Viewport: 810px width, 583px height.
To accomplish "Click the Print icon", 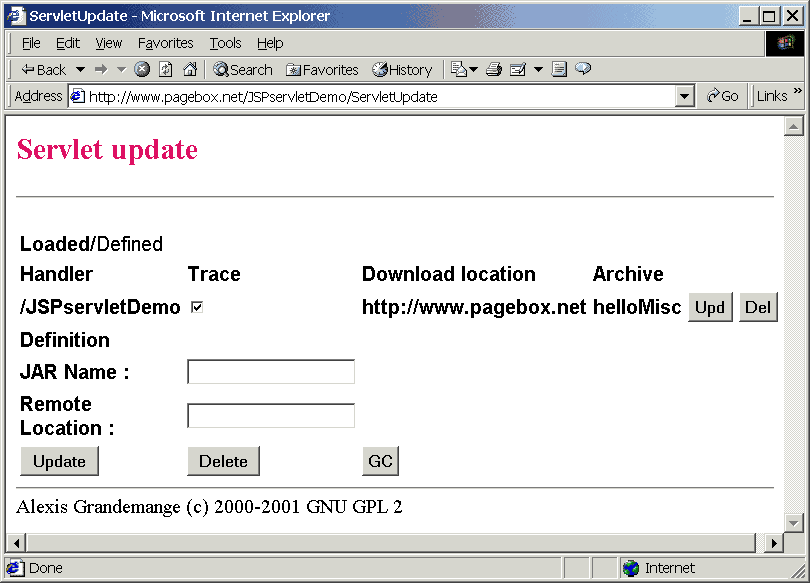I will [x=494, y=69].
